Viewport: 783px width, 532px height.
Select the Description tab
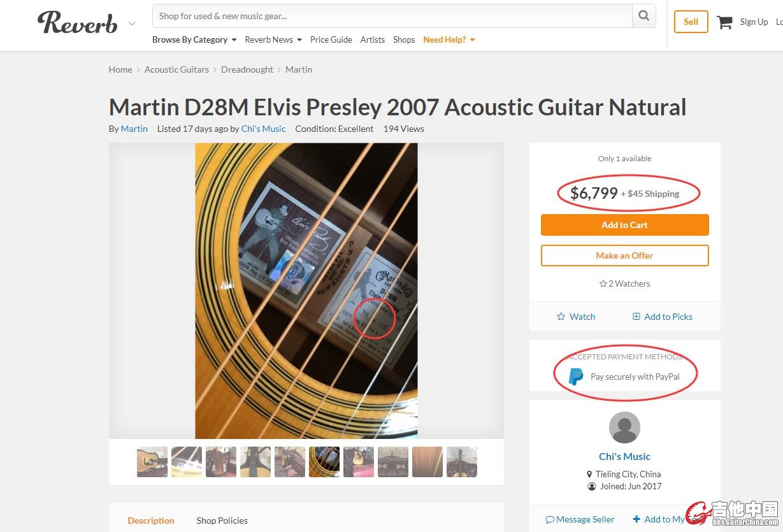[x=150, y=521]
